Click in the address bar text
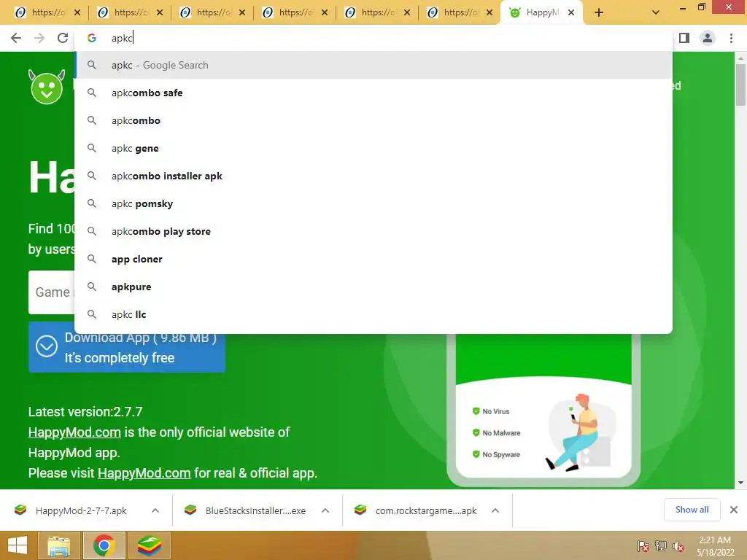 point(122,38)
